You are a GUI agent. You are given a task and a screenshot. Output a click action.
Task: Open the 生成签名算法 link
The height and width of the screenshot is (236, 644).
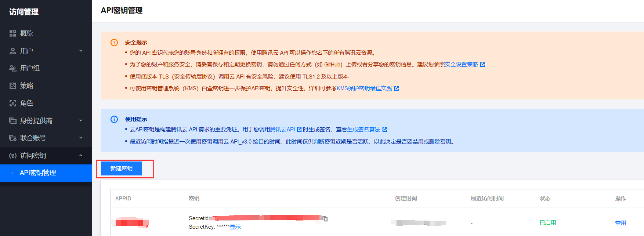coord(364,130)
